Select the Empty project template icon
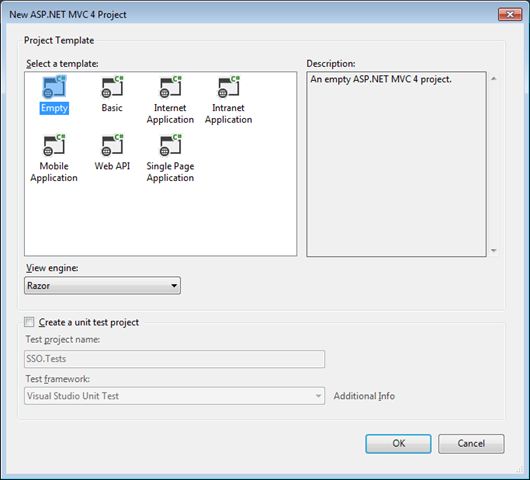The image size is (530, 480). pyautogui.click(x=54, y=87)
